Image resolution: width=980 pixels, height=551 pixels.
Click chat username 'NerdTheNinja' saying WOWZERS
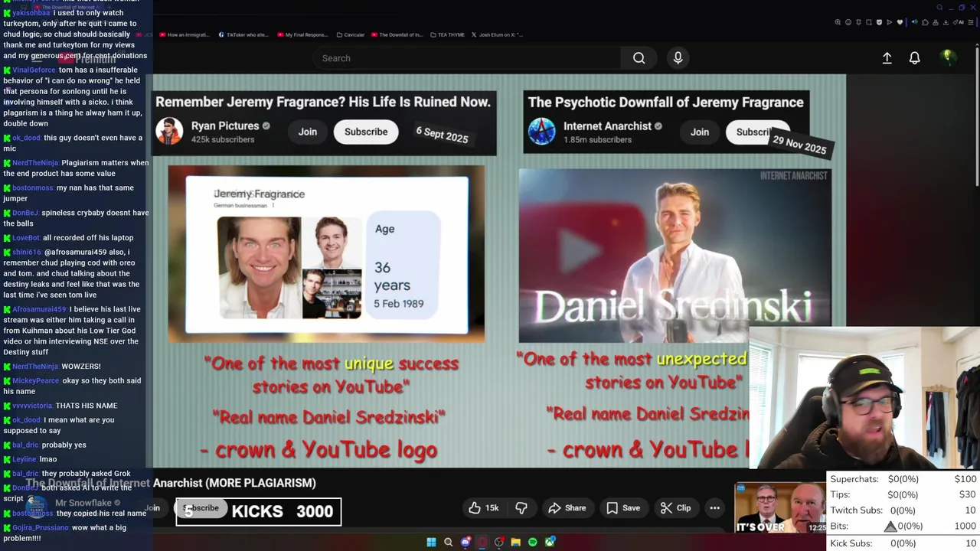click(35, 367)
